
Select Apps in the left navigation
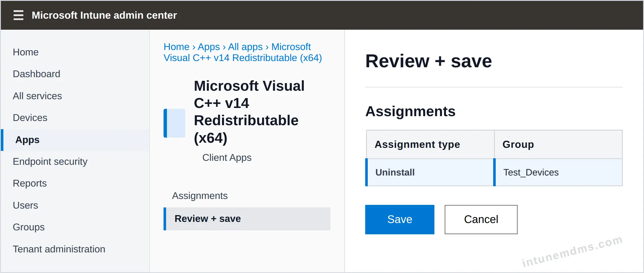(75, 140)
